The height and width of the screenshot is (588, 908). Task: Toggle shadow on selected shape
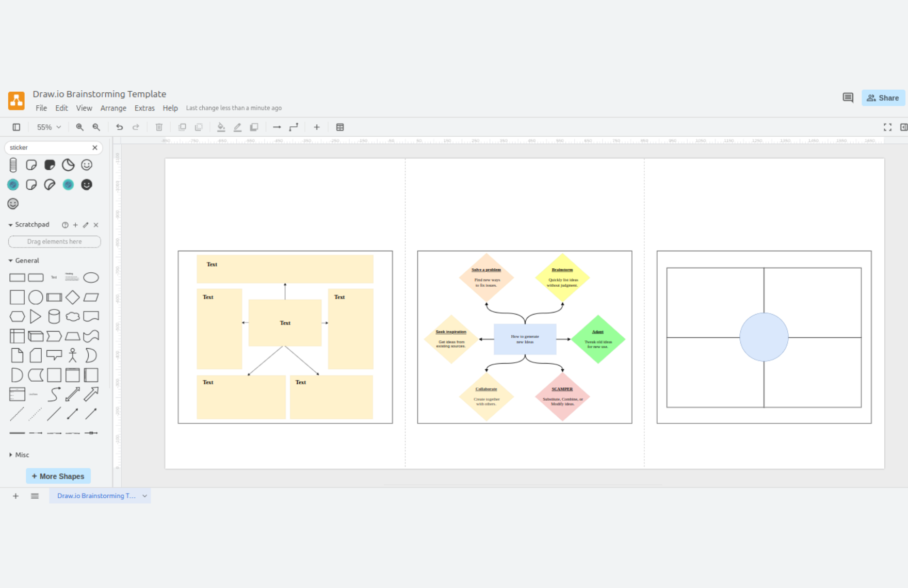[x=254, y=127]
